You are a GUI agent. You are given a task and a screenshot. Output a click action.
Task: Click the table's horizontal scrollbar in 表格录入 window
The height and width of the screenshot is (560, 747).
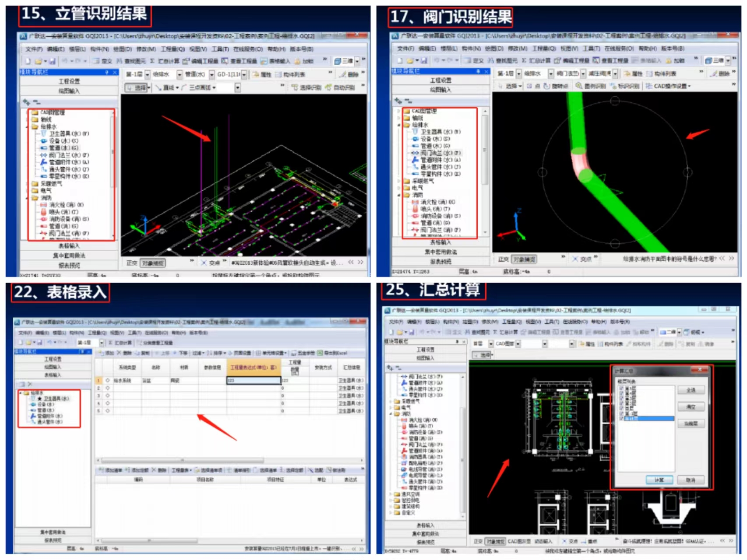click(182, 460)
